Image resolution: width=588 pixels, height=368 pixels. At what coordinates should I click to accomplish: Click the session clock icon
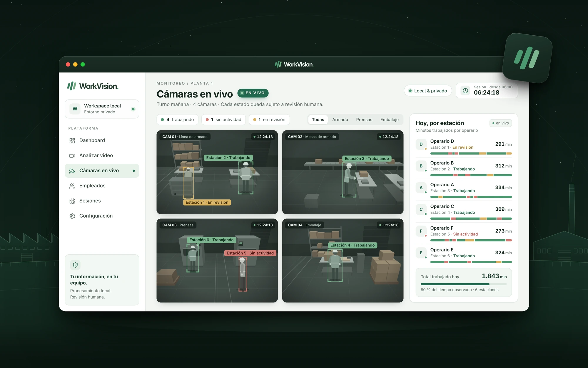tap(465, 91)
